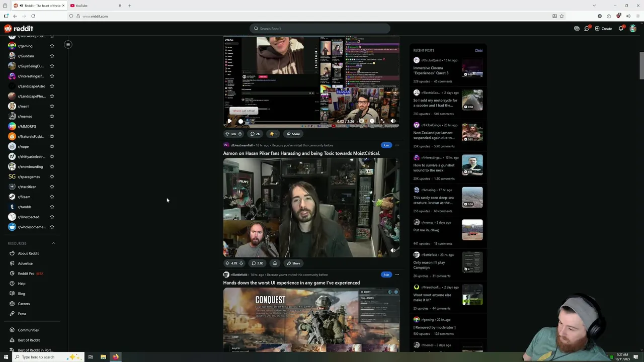Screen dimensions: 644x362
Task: Open About Reddit in Resources
Action: coord(28,253)
